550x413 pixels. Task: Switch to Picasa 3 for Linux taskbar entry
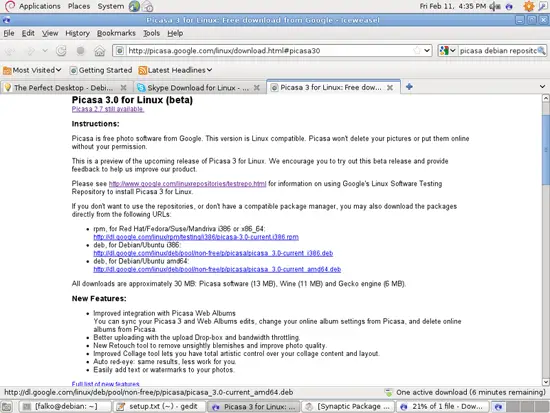click(x=254, y=406)
